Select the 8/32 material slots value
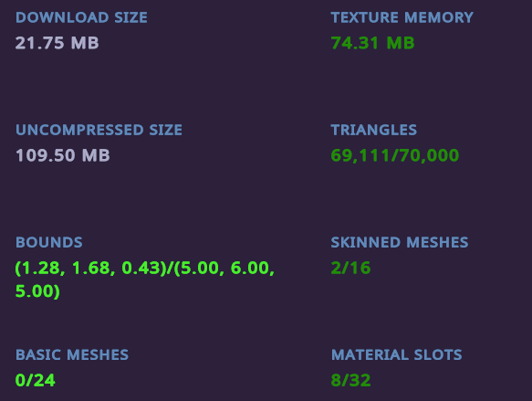The image size is (532, 401). pyautogui.click(x=350, y=380)
